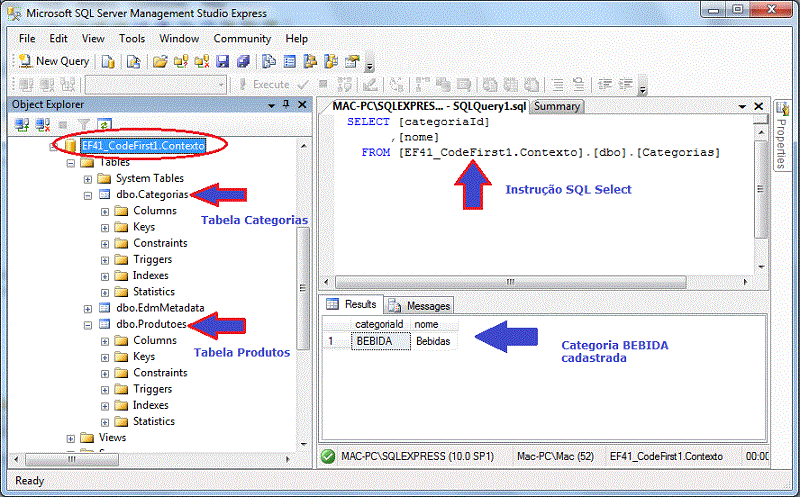Click the categoriaId column header
Viewport: 800px width, 497px height.
click(380, 324)
